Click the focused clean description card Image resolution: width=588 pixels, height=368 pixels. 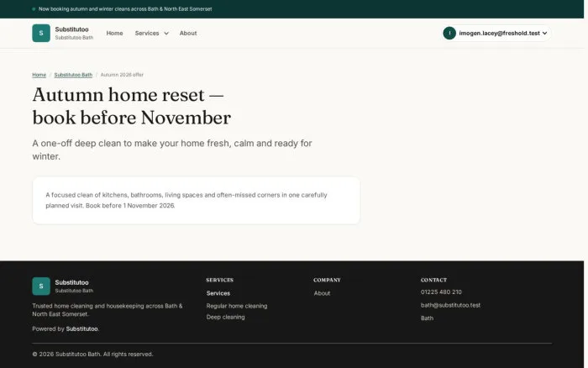coord(196,200)
